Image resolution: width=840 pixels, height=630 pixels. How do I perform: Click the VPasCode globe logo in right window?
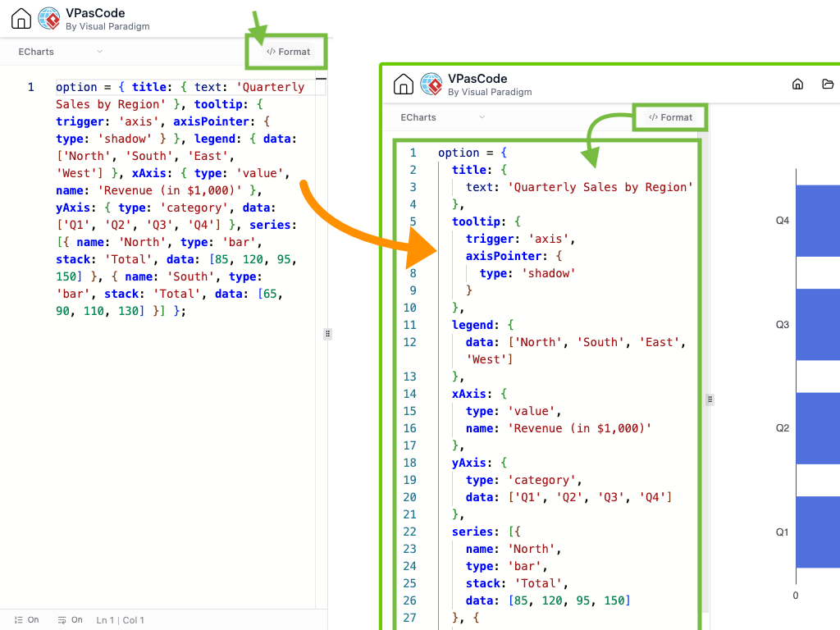click(x=431, y=84)
